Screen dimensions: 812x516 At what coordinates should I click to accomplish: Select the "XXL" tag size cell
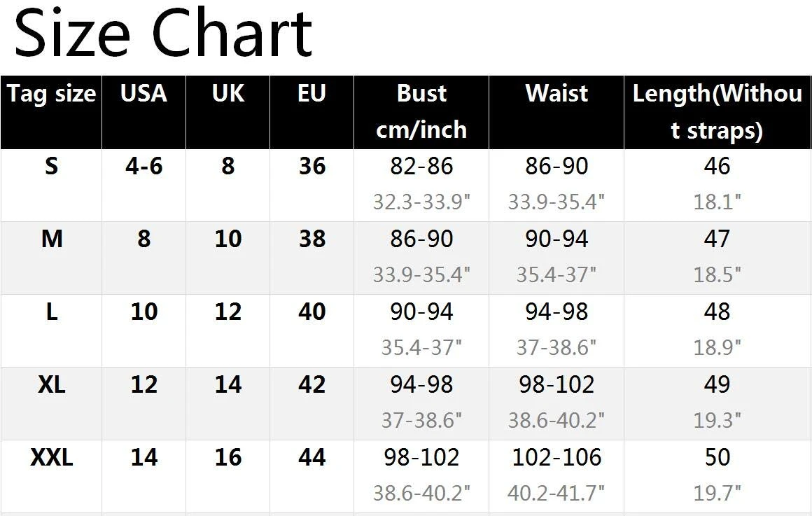click(x=51, y=458)
